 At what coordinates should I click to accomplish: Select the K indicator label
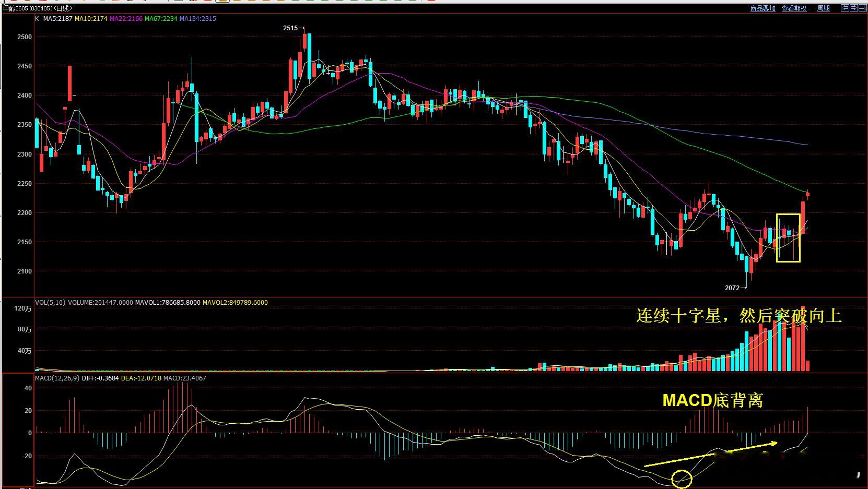point(37,19)
